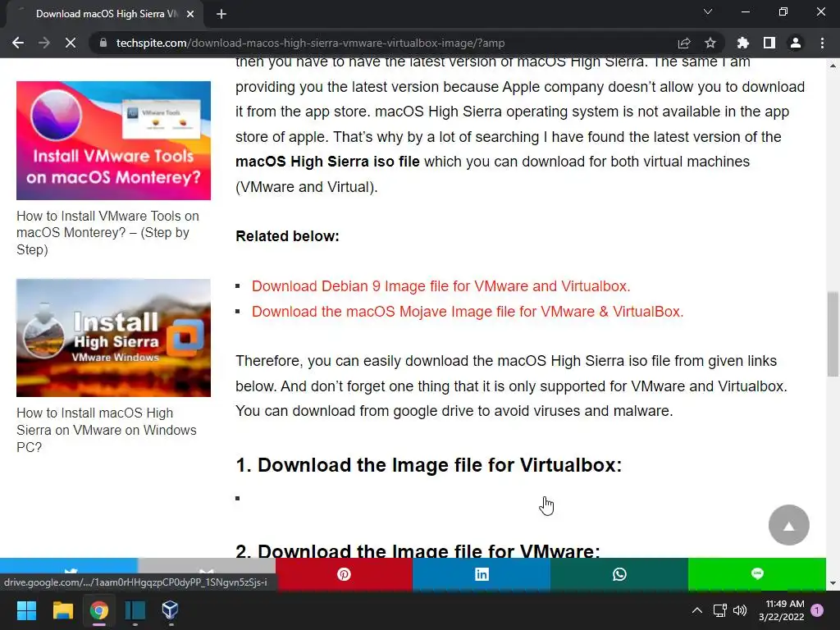This screenshot has width=840, height=630.
Task: Click the page vertical scrollbar thumb
Action: coord(833,334)
